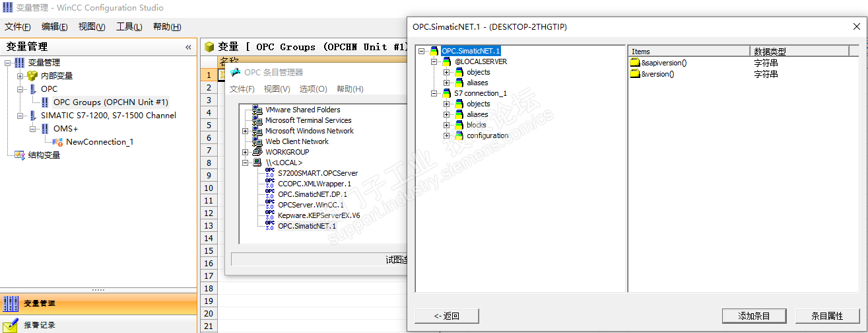The width and height of the screenshot is (868, 333).
Task: Select NewConnection_1 in tag tree
Action: pos(100,142)
